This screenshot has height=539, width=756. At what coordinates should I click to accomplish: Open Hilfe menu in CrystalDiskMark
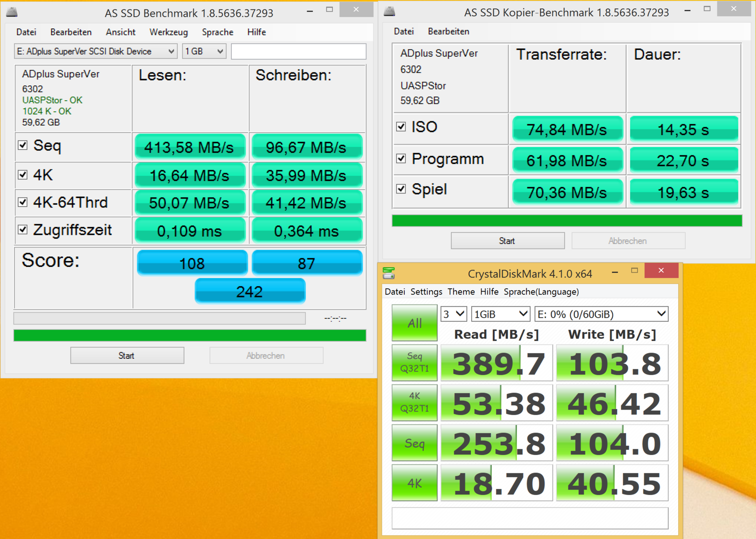(489, 292)
